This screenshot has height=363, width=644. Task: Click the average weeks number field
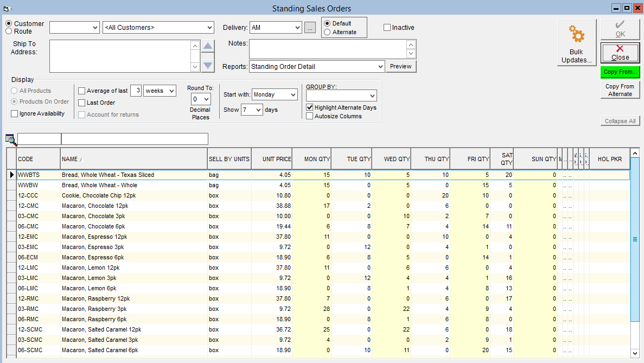(x=136, y=91)
